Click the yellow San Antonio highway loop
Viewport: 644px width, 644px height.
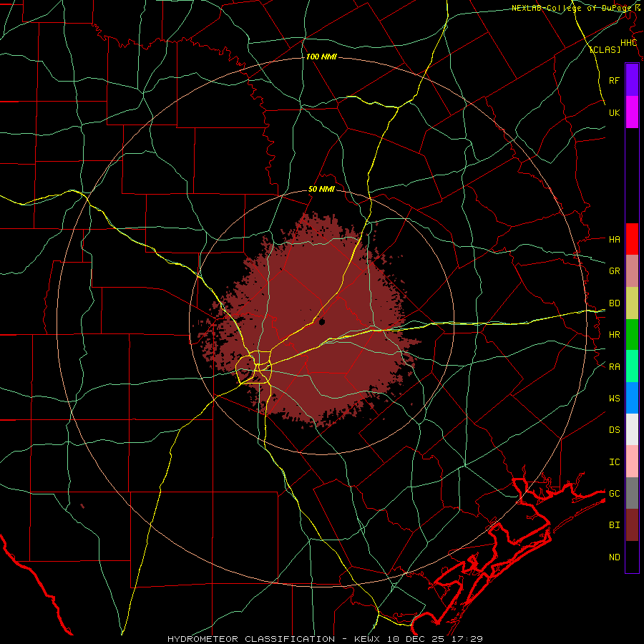click(x=254, y=368)
